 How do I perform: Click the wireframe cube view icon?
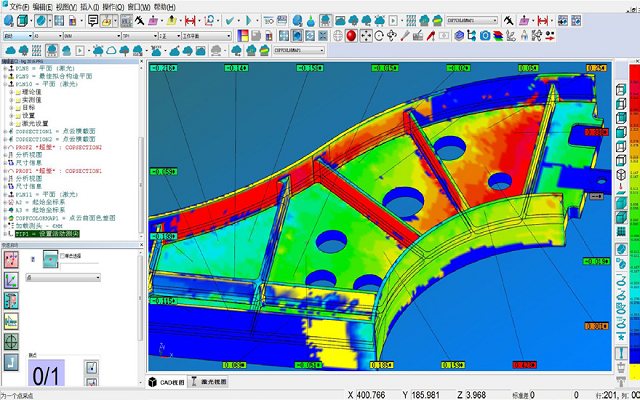23,20
